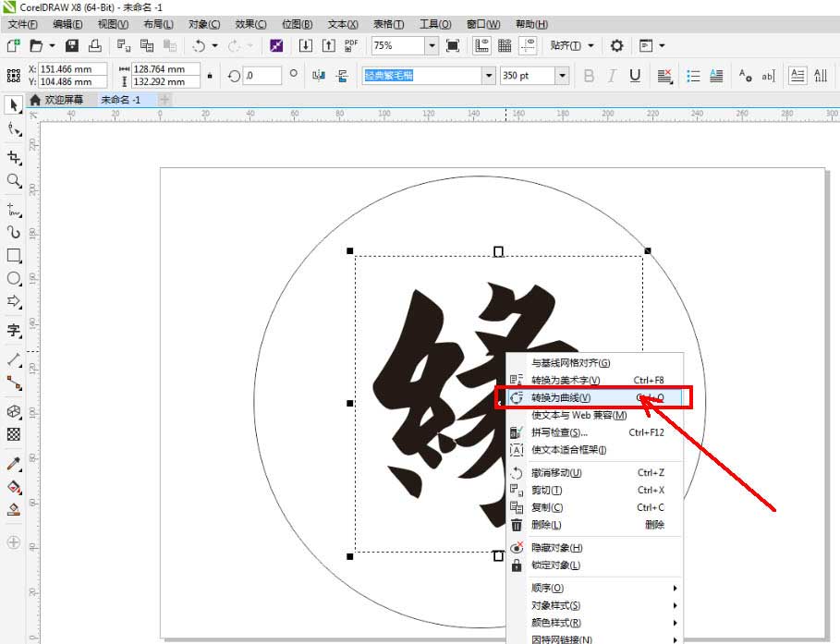This screenshot has width=840, height=644.
Task: Click the Import icon
Action: click(305, 45)
